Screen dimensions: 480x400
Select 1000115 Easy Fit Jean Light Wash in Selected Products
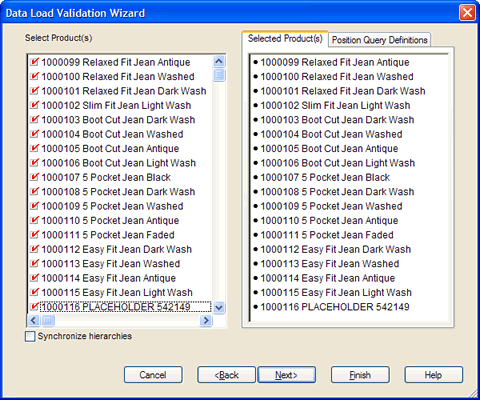click(332, 292)
